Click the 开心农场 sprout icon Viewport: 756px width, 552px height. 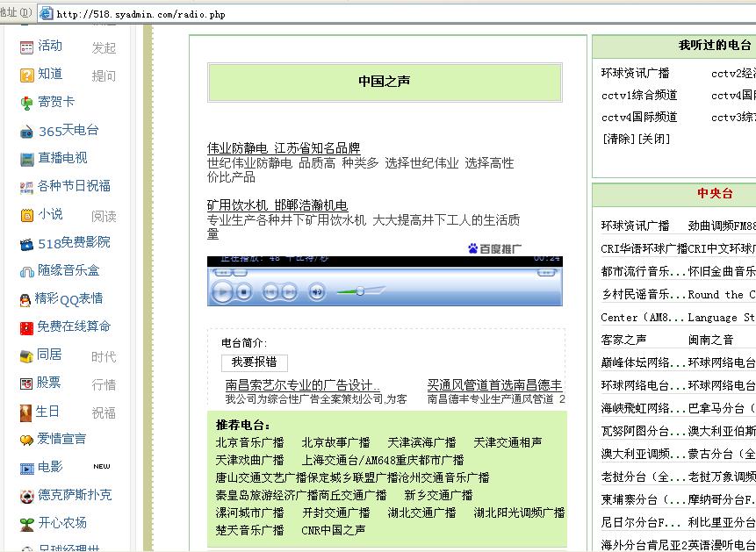click(26, 524)
